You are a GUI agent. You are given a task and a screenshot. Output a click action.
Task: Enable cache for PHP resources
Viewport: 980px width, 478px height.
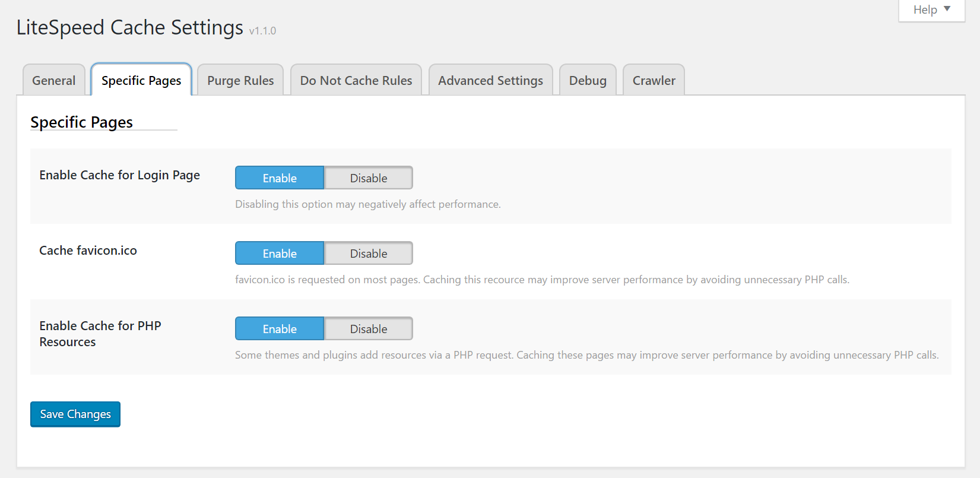coord(280,329)
